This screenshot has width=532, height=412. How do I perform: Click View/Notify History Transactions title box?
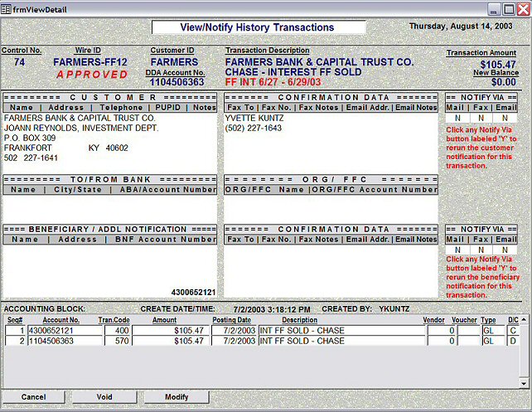[x=259, y=27]
